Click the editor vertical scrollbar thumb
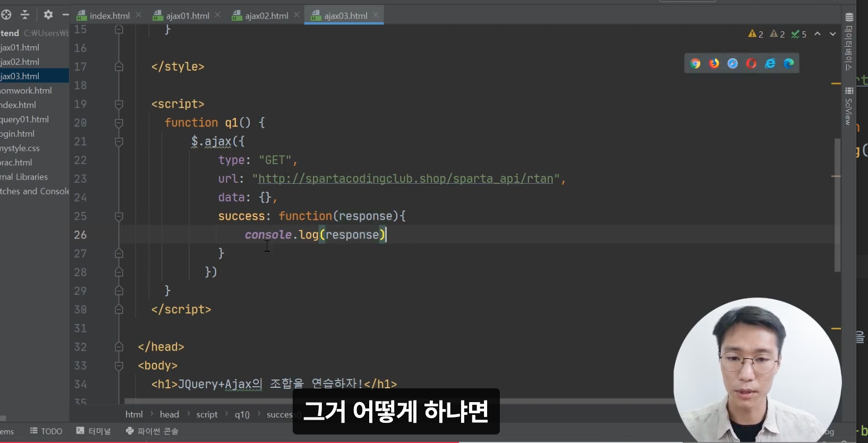Screen dimensions: 868x443 click(x=837, y=205)
